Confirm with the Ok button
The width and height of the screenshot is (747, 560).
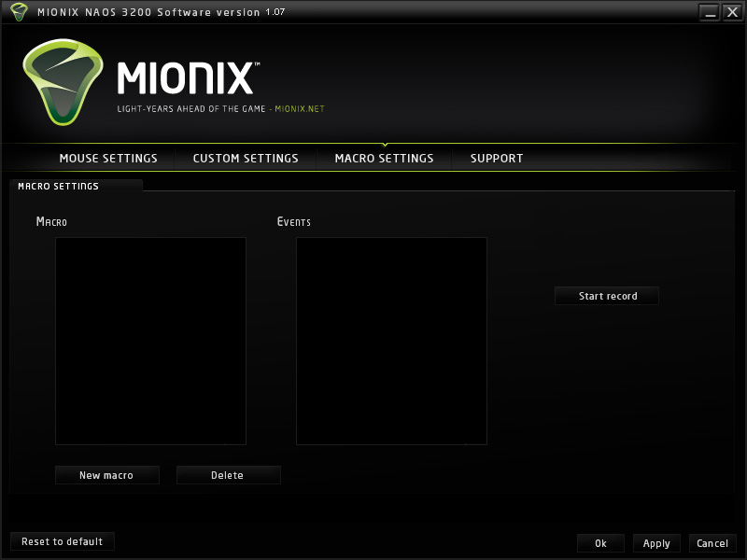(600, 543)
